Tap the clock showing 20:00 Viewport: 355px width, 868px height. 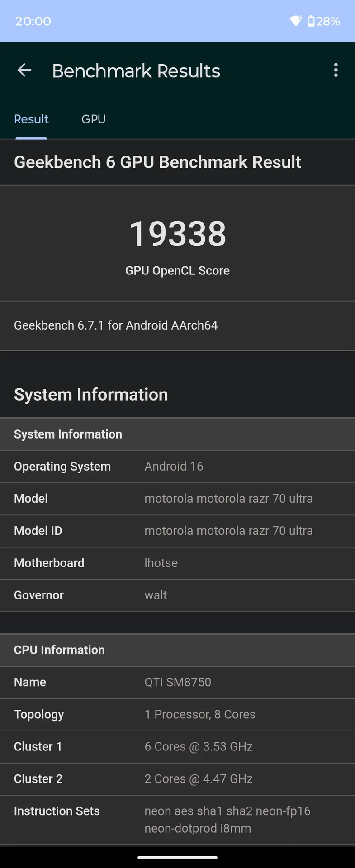click(33, 21)
